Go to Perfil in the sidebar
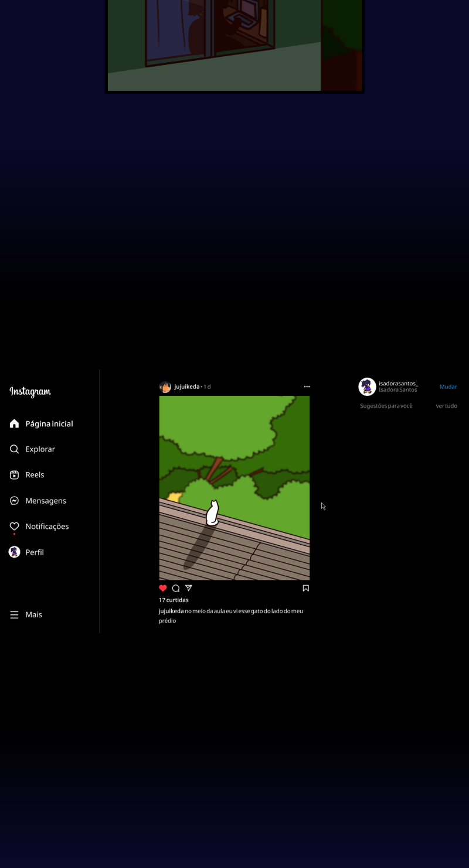 (15, 552)
